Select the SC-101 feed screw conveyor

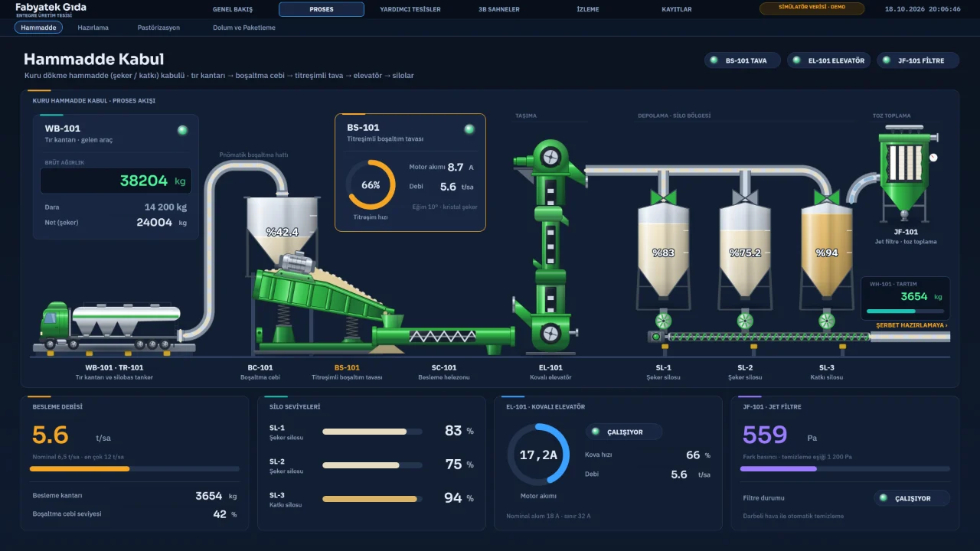tap(443, 335)
